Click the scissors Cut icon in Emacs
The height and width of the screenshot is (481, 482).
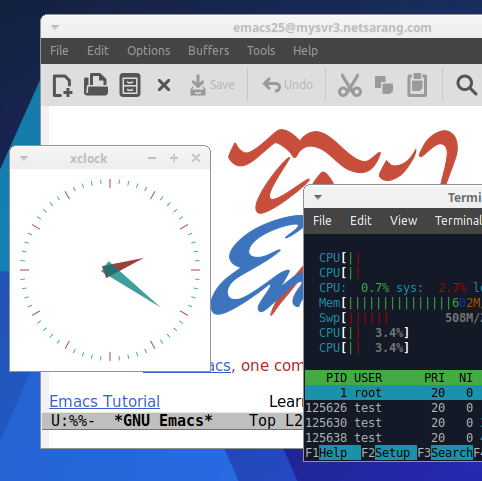350,85
